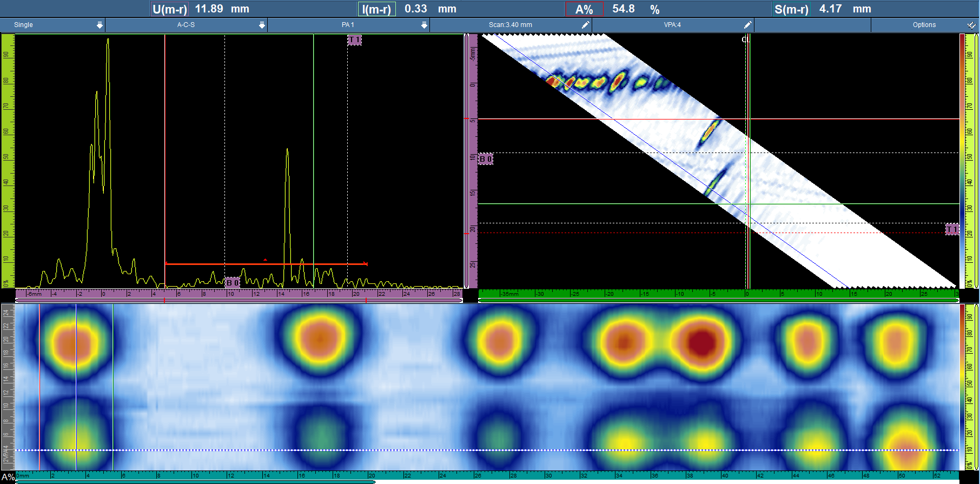980x484 pixels.
Task: Click the pencil icon beside Scan:3.40 mm
Action: [x=585, y=25]
